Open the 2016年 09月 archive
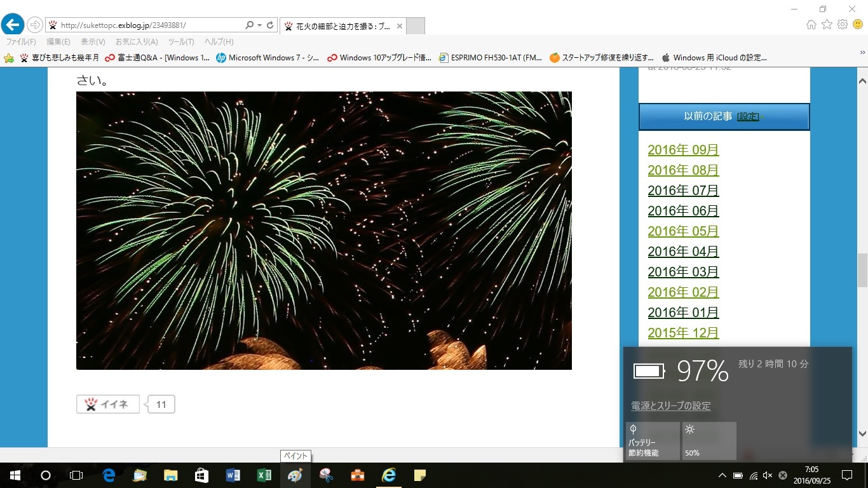 [x=683, y=150]
